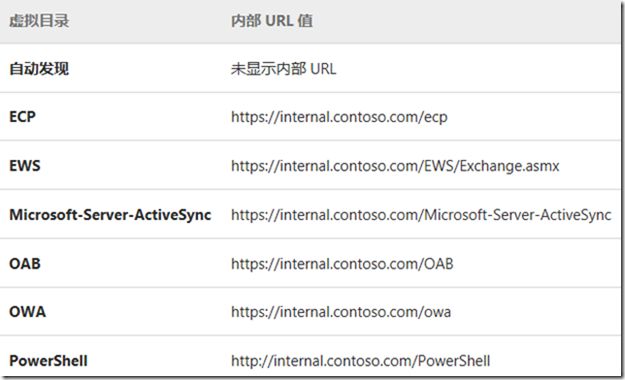Select the EWS virtual directory label
Screen dimensions: 625x380
click(25, 165)
